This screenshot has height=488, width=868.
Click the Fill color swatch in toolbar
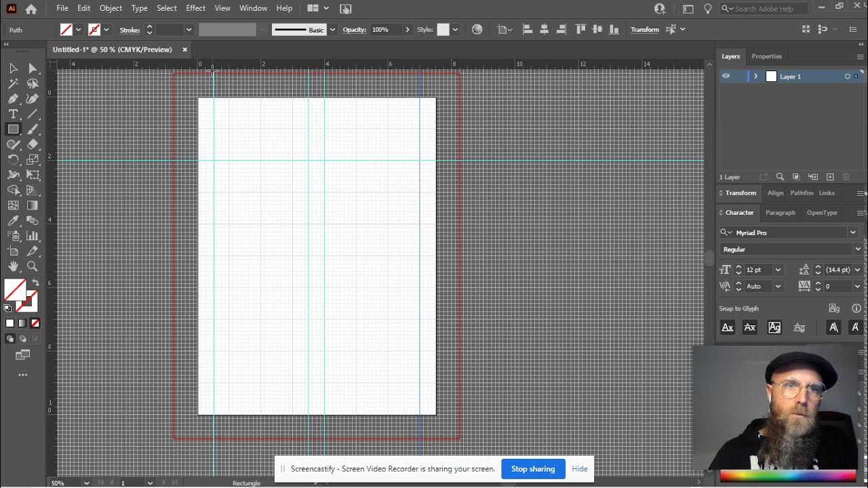point(15,290)
